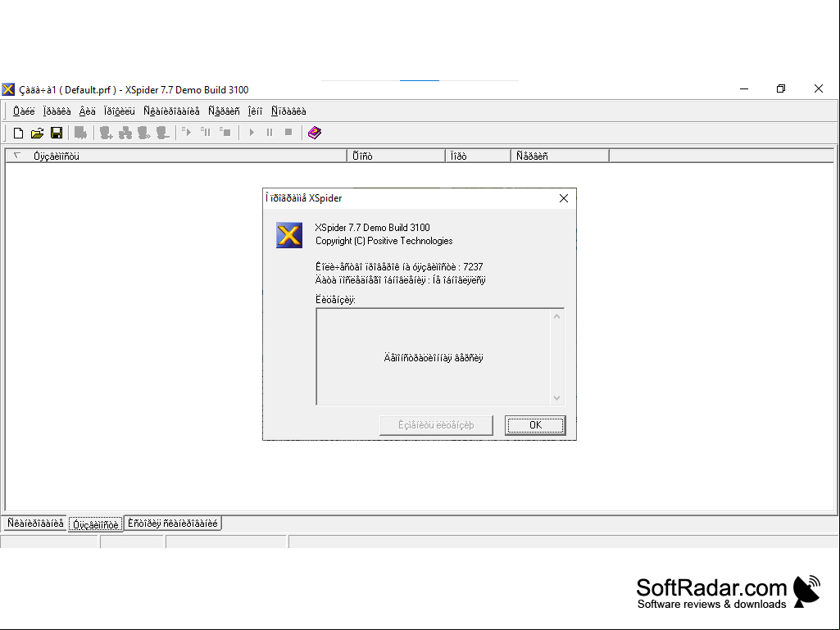This screenshot has width=840, height=630.
Task: Click the greyed icon right after the floppy disk
Action: click(x=80, y=133)
